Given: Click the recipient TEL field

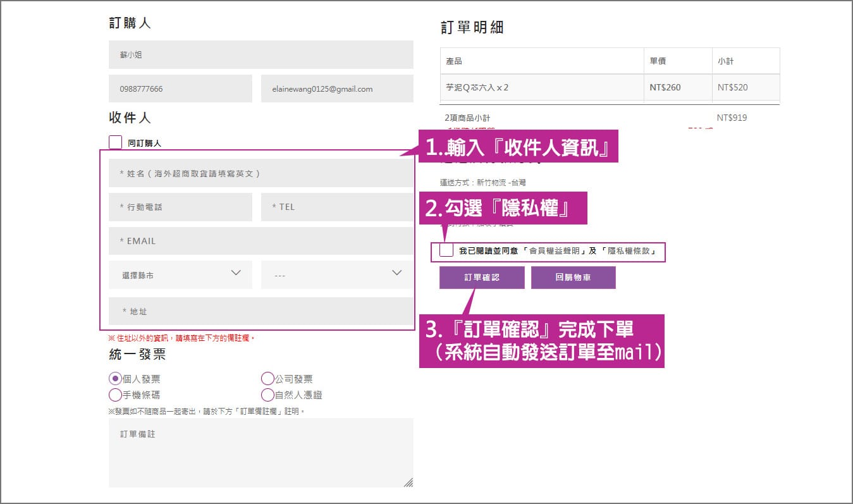Looking at the screenshot, I should [x=337, y=207].
